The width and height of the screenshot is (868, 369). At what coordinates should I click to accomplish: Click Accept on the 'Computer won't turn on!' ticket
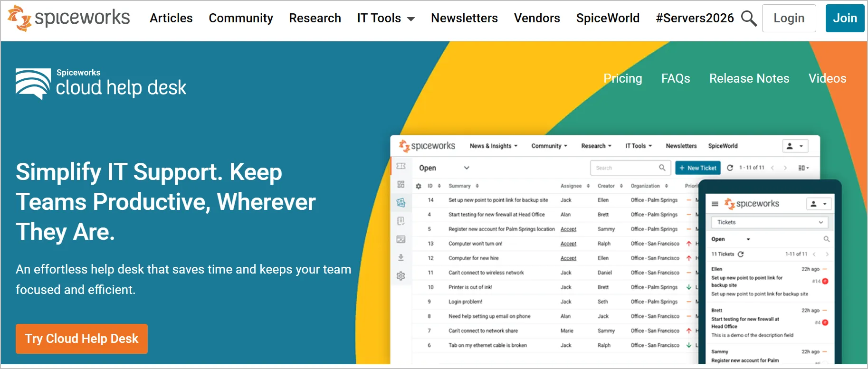pos(568,244)
